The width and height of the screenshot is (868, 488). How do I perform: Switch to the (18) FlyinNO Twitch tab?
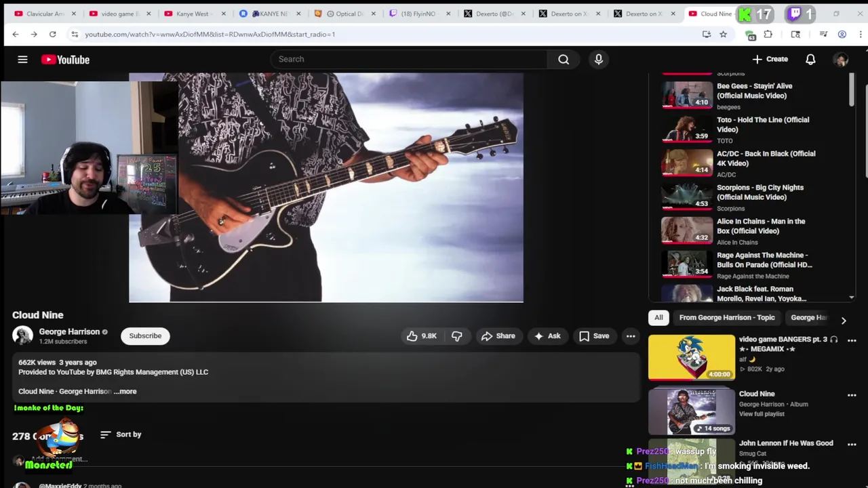[420, 14]
